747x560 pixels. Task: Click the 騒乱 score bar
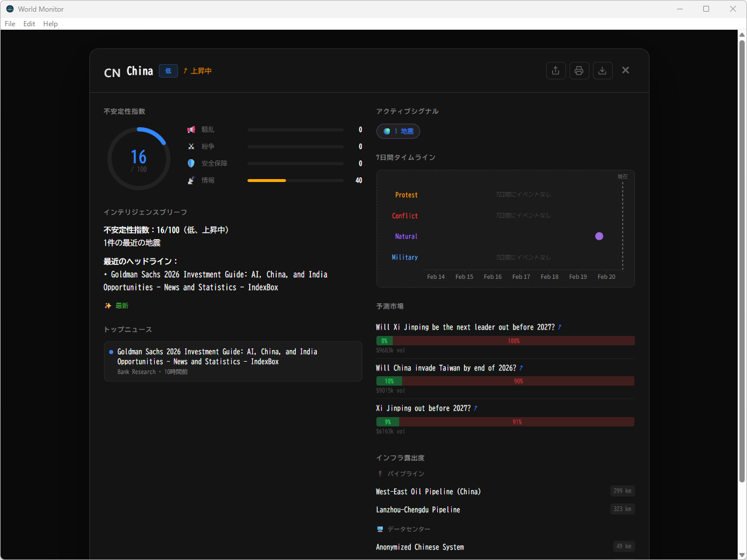coord(295,129)
